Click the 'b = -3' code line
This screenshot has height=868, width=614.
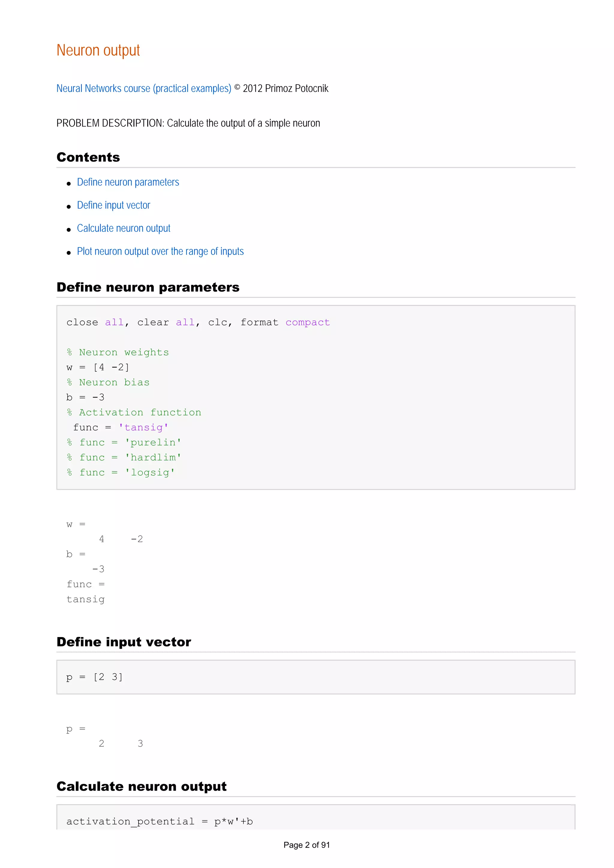click(85, 397)
